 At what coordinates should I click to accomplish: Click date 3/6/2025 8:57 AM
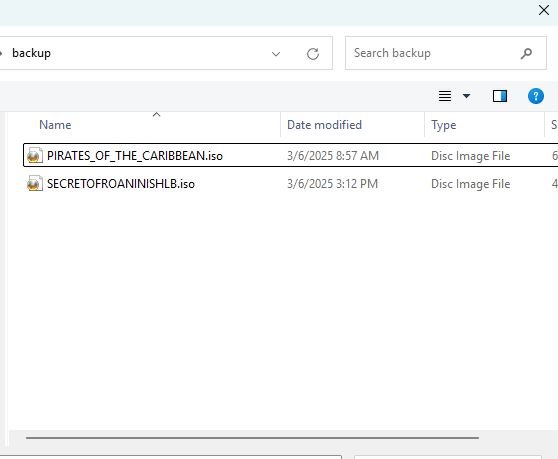(333, 156)
